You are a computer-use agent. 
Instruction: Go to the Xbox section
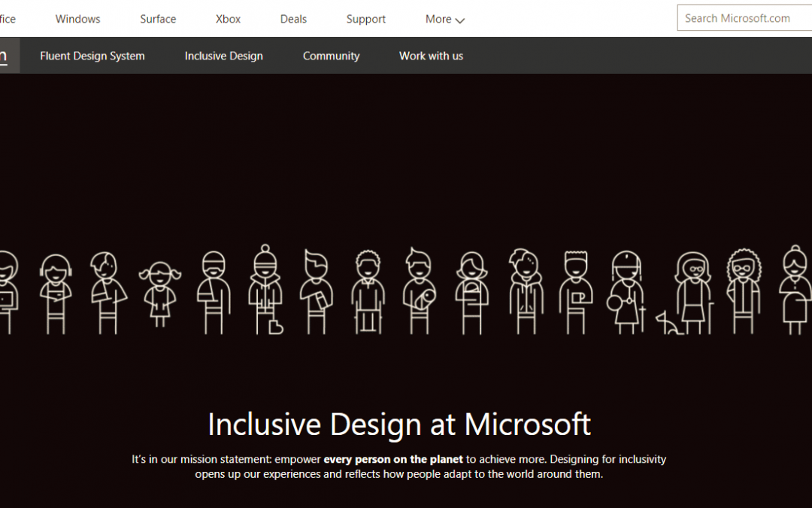[228, 19]
